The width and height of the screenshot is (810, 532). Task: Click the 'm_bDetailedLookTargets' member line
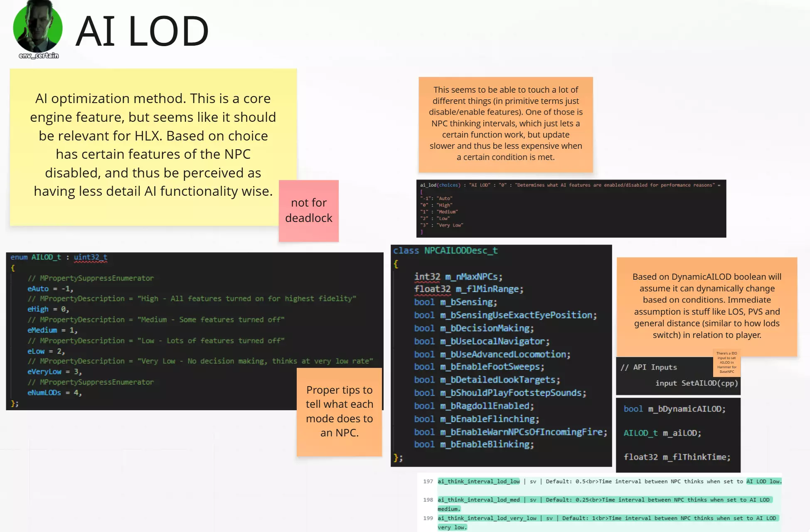coord(487,380)
